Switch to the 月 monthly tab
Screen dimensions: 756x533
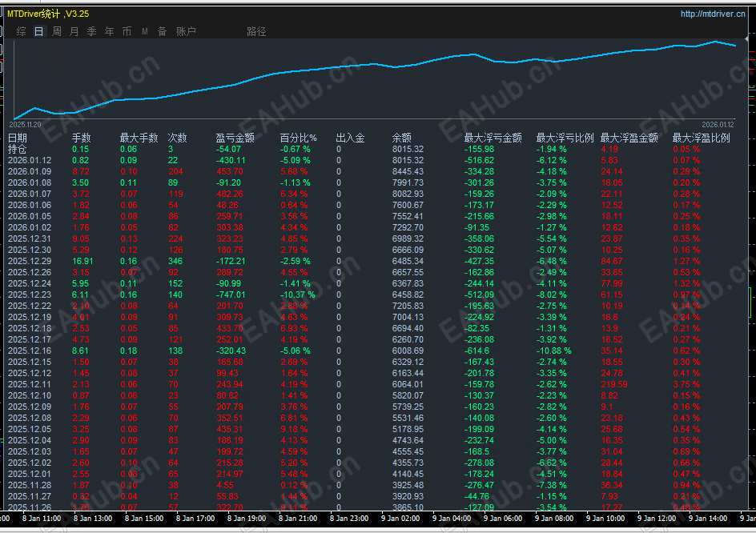tap(74, 31)
